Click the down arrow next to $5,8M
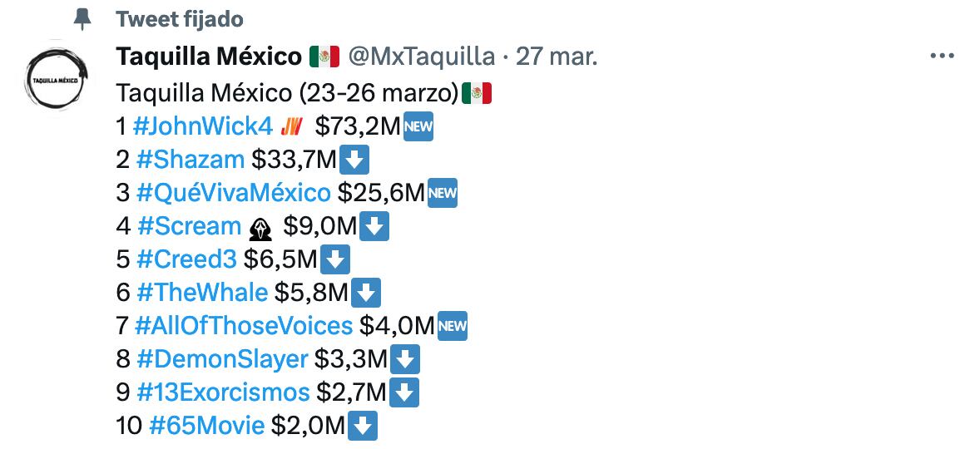 coord(366,293)
